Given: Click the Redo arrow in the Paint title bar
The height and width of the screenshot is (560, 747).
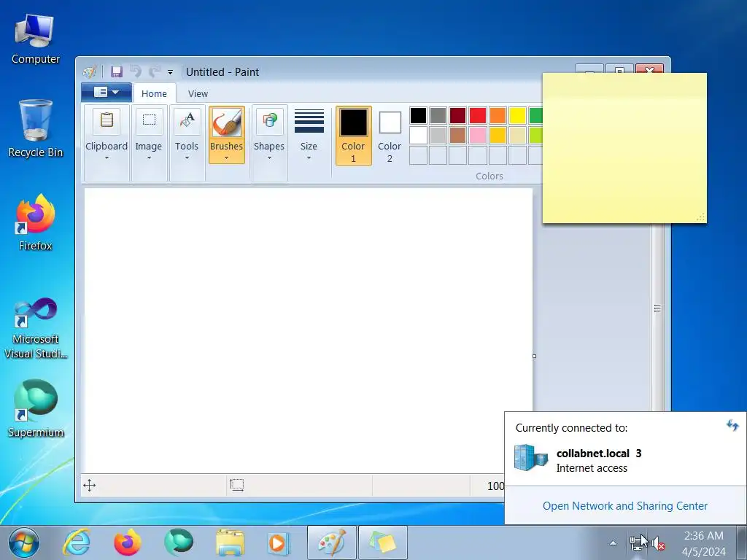Looking at the screenshot, I should (155, 72).
